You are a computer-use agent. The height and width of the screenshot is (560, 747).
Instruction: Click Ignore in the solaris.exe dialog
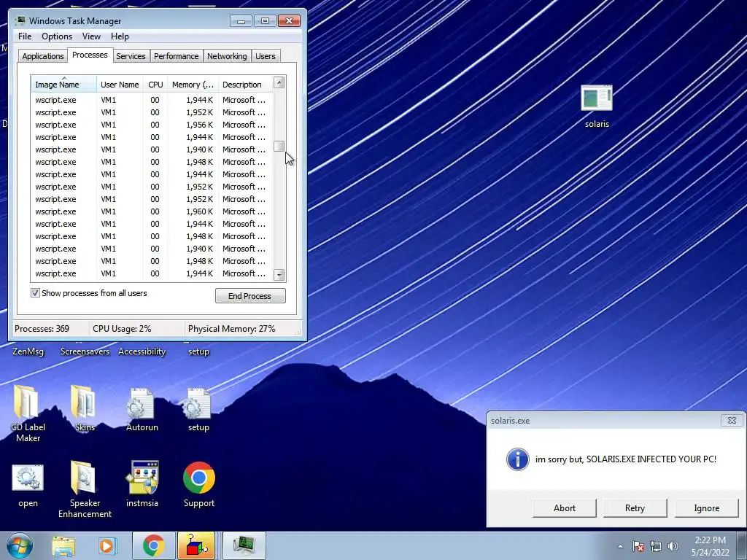pyautogui.click(x=706, y=508)
